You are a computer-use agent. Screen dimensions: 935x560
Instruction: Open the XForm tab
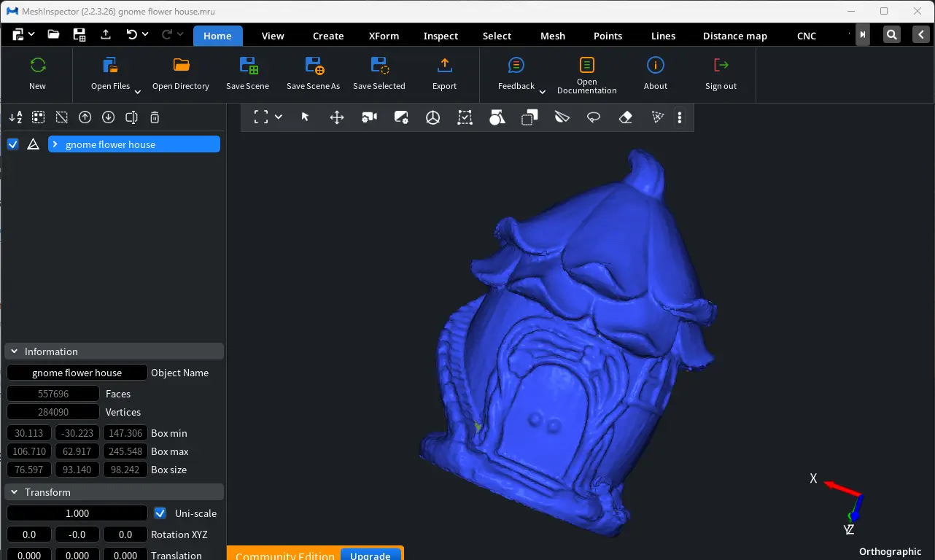click(384, 36)
